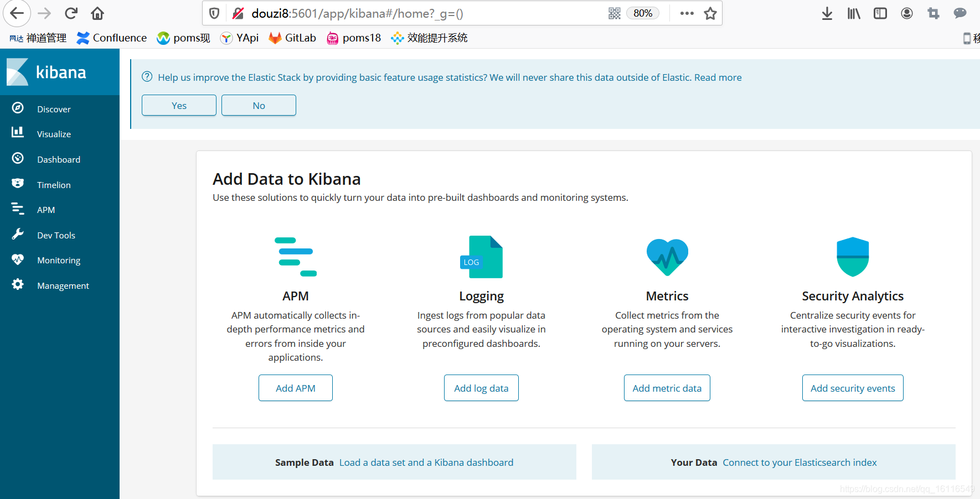
Task: Open the Monitoring section
Action: click(58, 260)
